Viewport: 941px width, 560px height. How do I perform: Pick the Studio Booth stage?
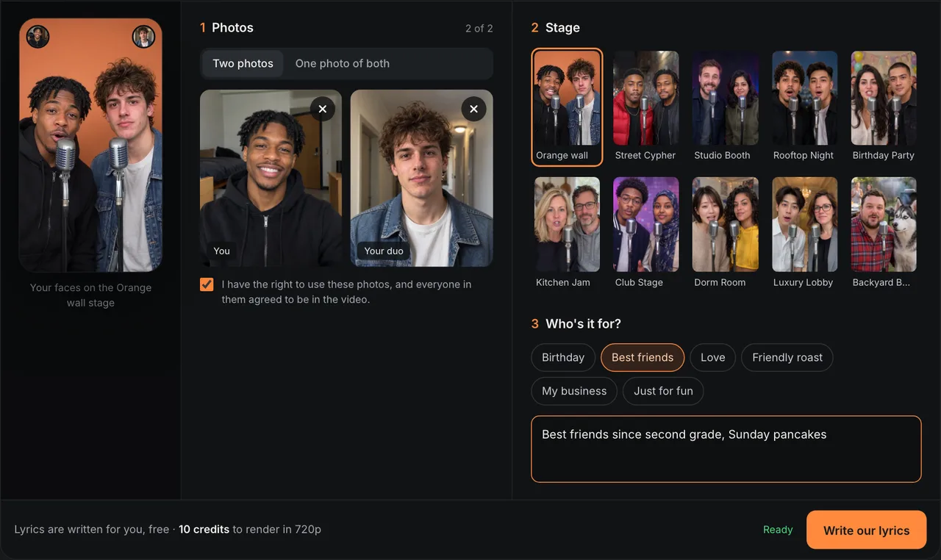[x=725, y=107]
